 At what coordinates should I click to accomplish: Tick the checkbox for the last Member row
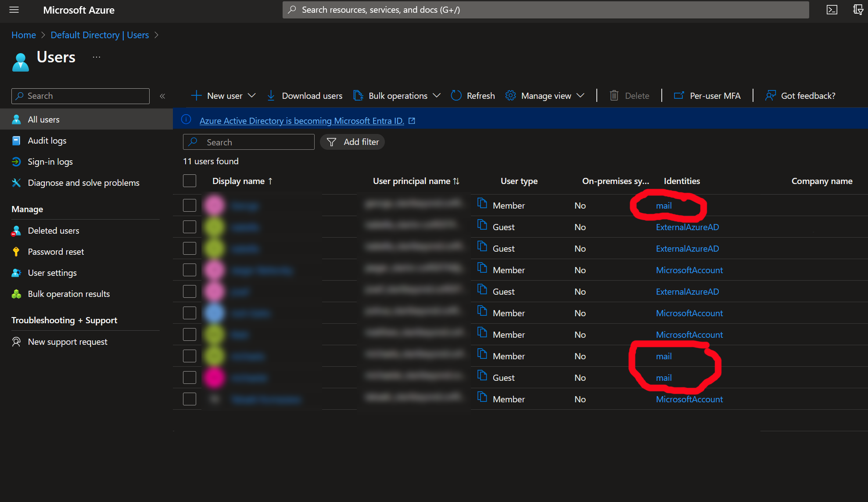190,399
